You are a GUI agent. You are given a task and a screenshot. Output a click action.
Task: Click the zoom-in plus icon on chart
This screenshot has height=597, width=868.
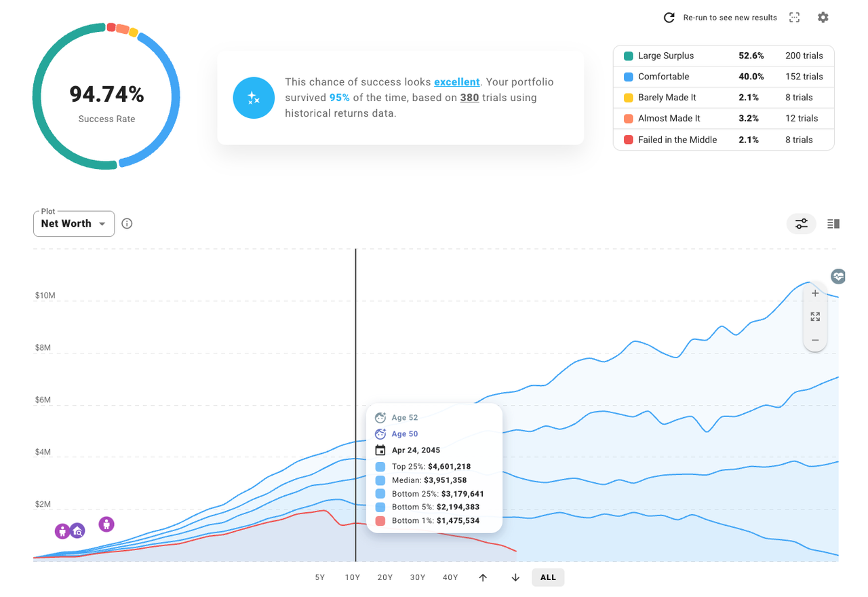[814, 293]
